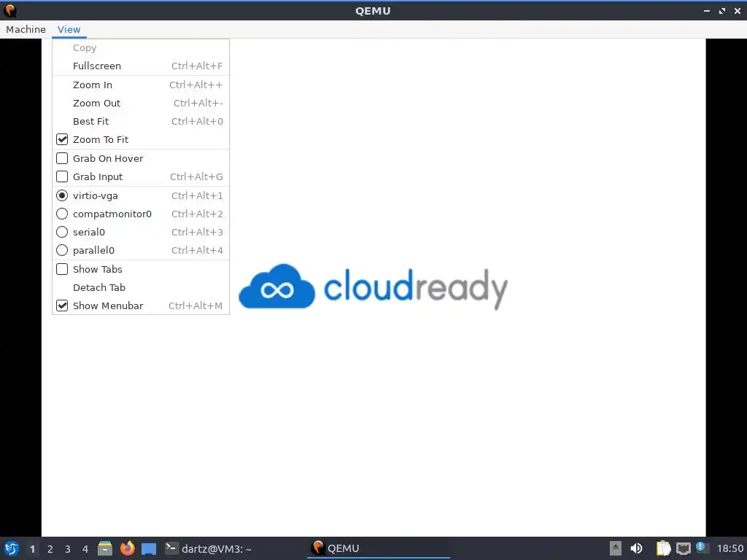Open the LXQt application menu icon
The width and height of the screenshot is (747, 560).
point(12,548)
